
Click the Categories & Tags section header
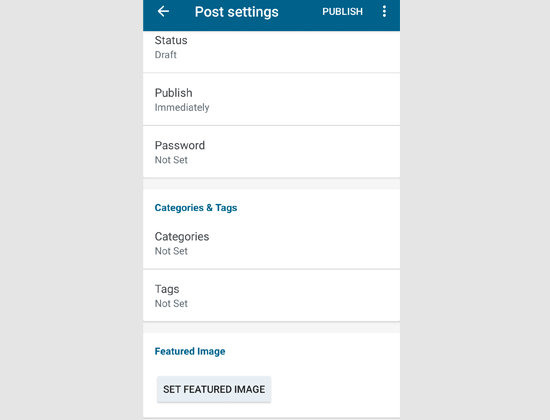196,208
